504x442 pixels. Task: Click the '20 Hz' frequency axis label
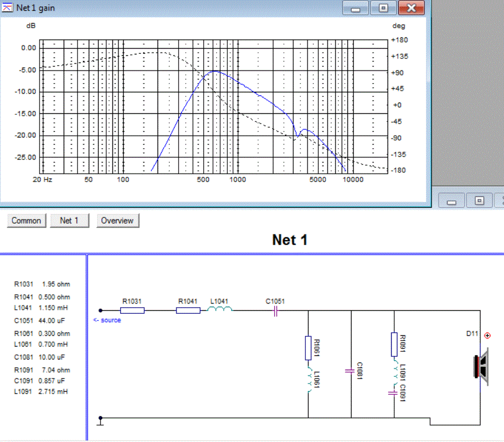[x=43, y=179]
